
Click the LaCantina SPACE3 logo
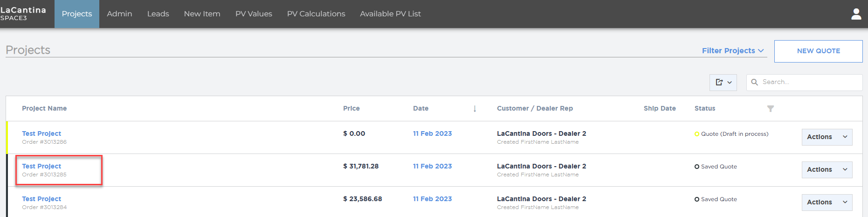23,14
